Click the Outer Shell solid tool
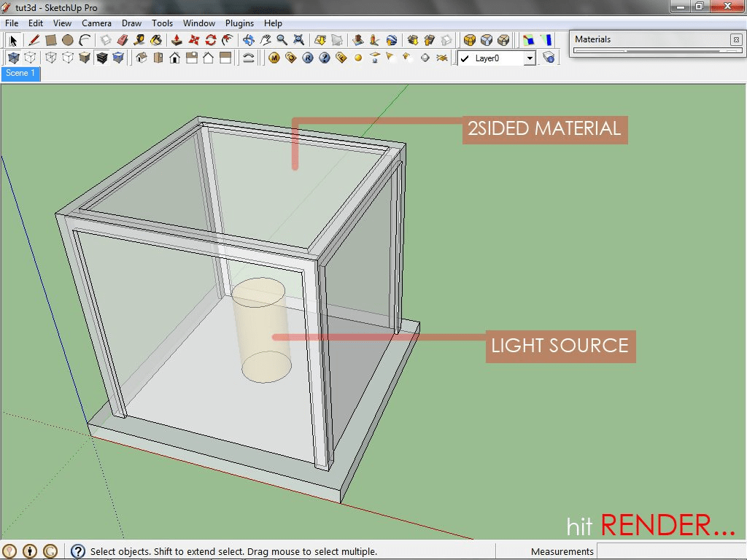The width and height of the screenshot is (747, 560). [x=470, y=41]
